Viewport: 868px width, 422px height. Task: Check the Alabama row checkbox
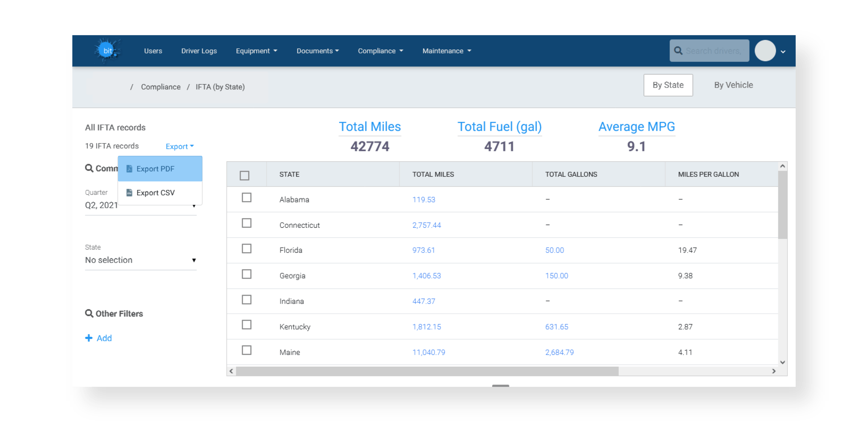pyautogui.click(x=246, y=198)
